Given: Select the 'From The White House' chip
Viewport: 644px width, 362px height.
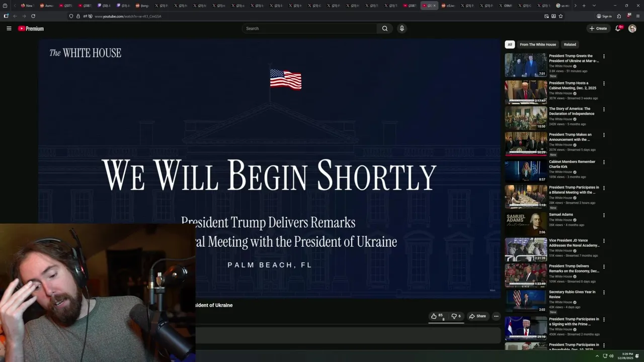Looking at the screenshot, I should click(538, 44).
